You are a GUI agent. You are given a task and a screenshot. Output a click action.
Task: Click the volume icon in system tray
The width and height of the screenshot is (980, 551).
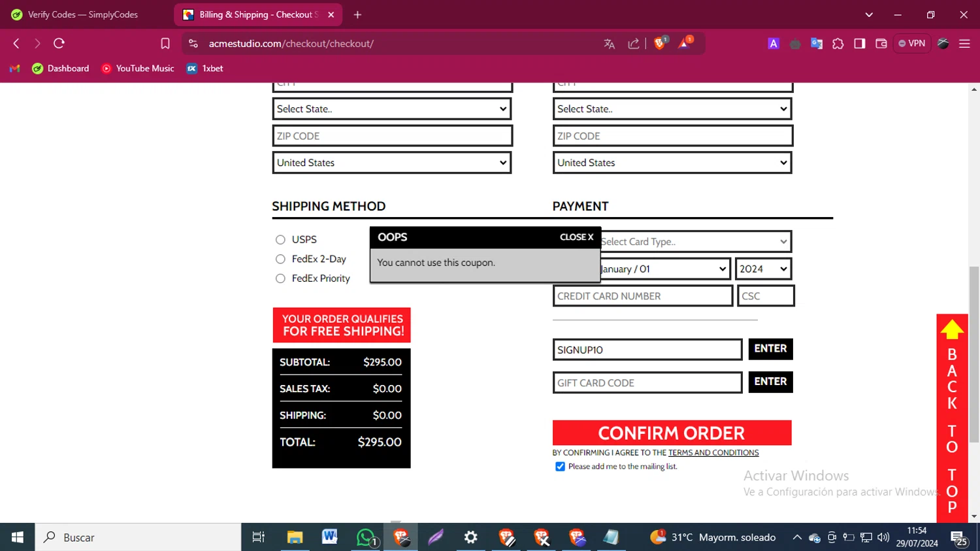pyautogui.click(x=883, y=537)
